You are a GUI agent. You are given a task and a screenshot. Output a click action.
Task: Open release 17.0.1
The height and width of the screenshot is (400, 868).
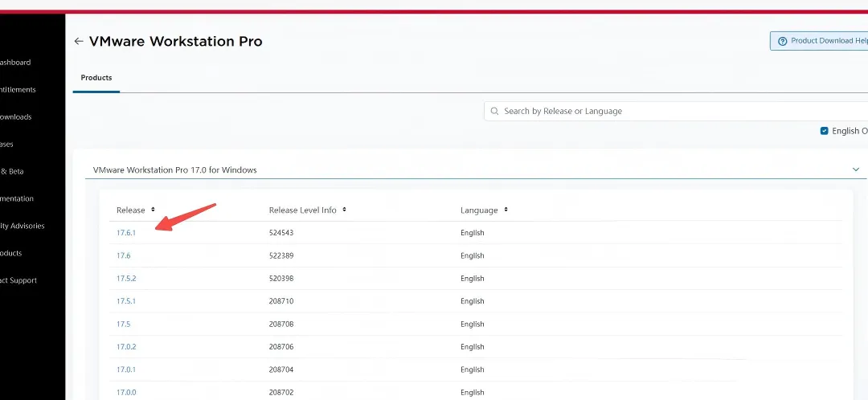(126, 369)
